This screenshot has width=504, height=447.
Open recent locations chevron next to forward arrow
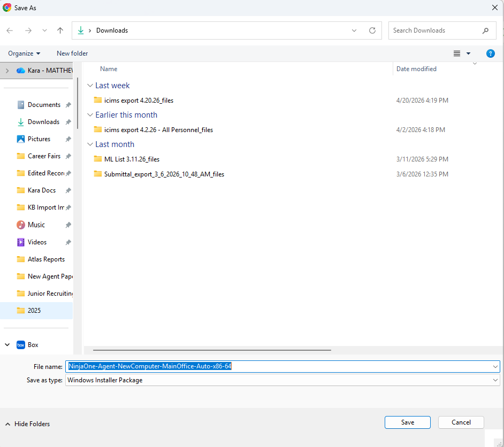point(44,30)
